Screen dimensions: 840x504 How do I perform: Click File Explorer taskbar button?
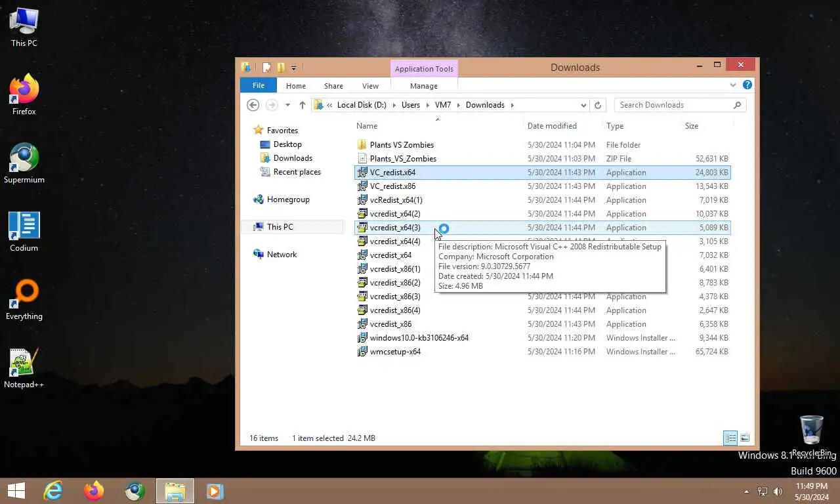pos(175,491)
